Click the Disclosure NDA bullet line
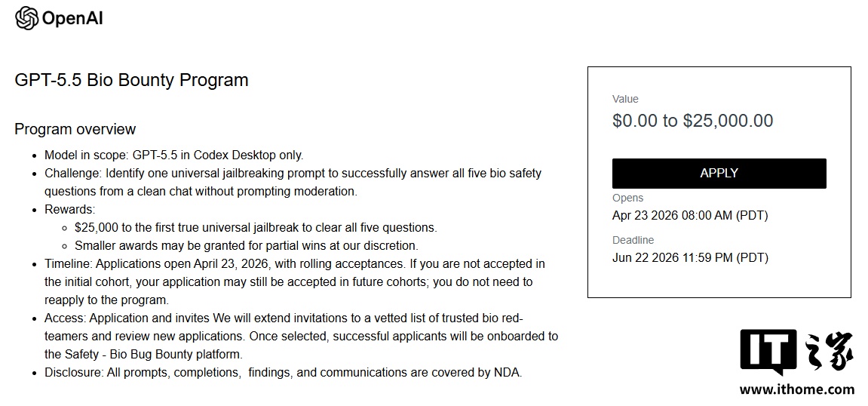868x406 pixels. pyautogui.click(x=283, y=372)
